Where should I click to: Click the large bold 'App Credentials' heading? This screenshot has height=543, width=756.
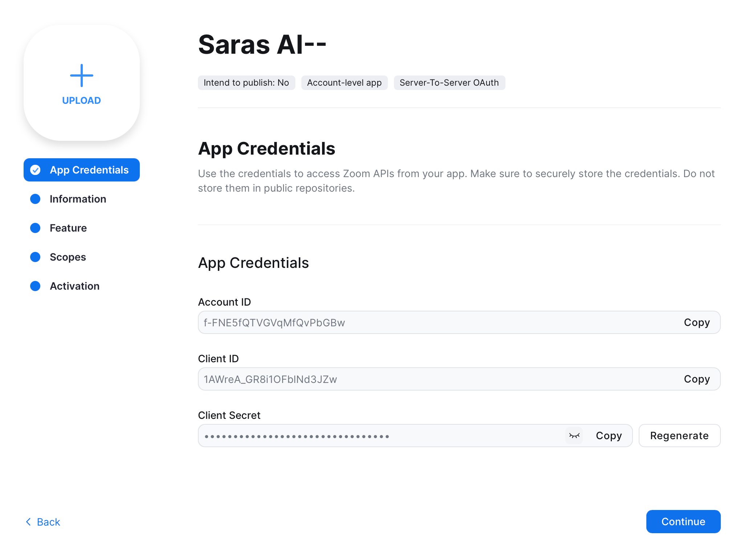click(267, 149)
